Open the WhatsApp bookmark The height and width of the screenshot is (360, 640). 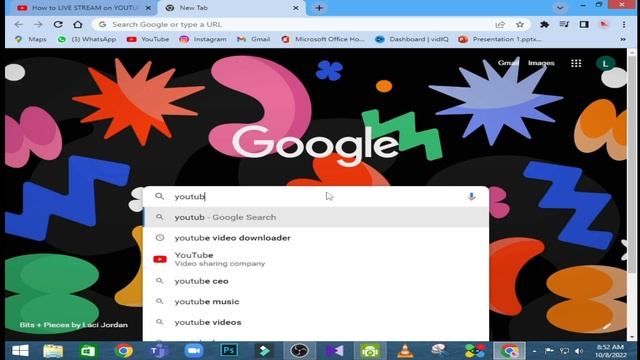click(x=87, y=39)
